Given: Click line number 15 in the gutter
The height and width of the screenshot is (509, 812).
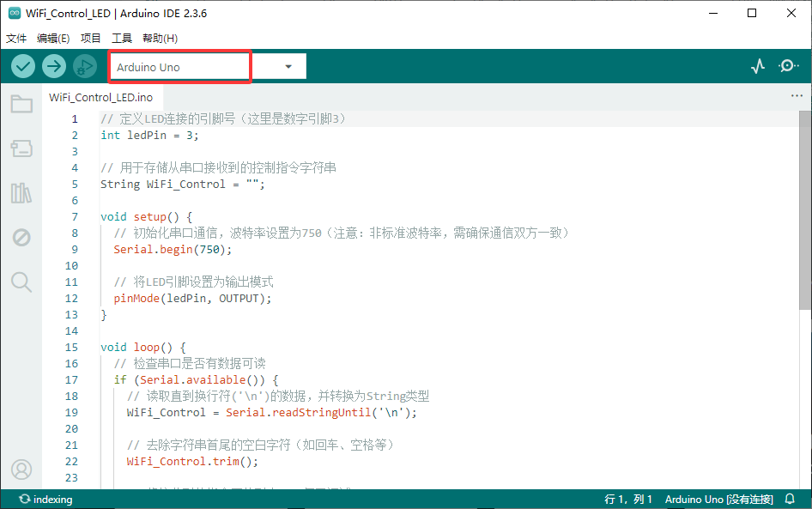Looking at the screenshot, I should [71, 348].
